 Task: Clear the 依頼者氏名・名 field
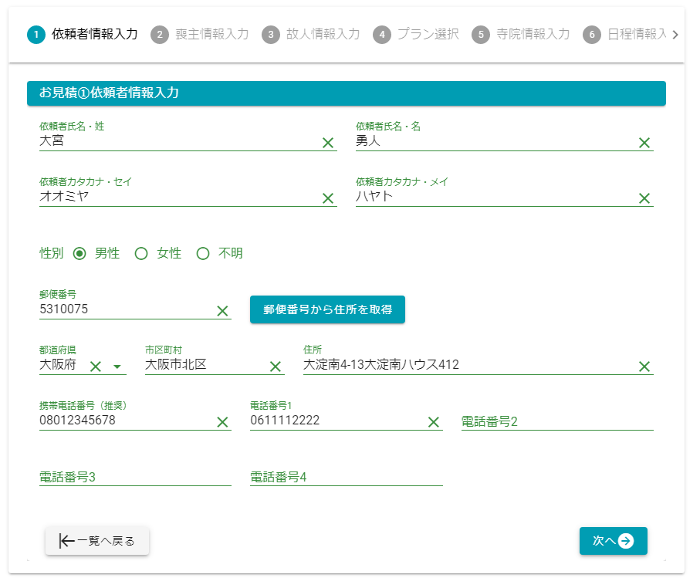pyautogui.click(x=644, y=143)
